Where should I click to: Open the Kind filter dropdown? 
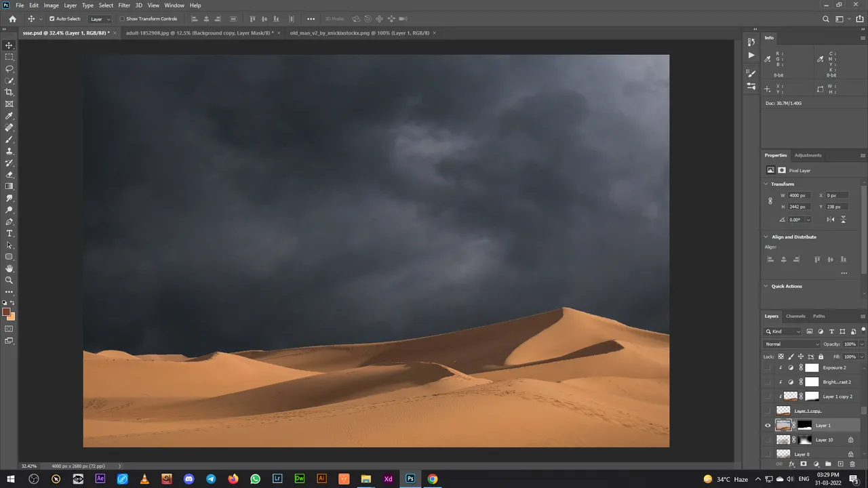coord(783,331)
